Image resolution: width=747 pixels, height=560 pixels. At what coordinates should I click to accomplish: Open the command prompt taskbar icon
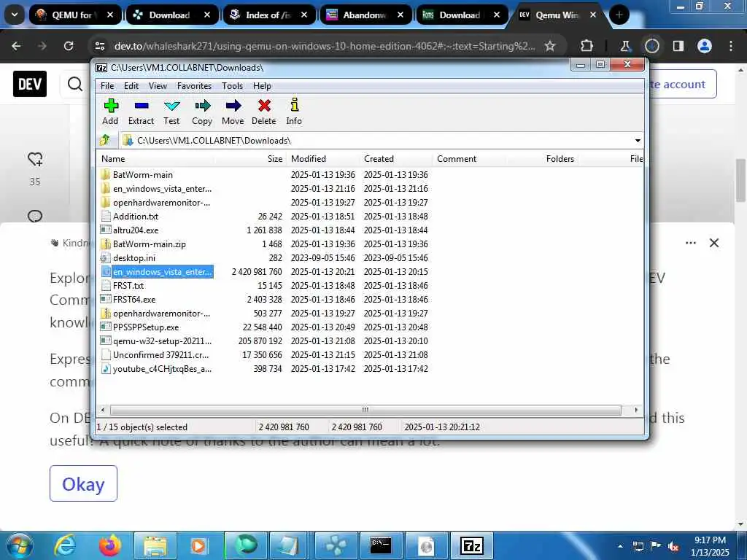click(381, 545)
